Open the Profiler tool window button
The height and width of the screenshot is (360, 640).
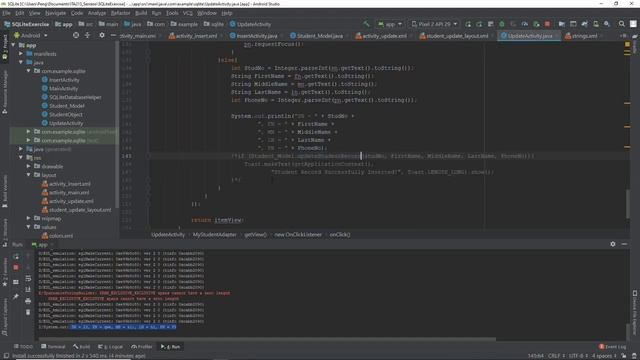tap(142, 347)
